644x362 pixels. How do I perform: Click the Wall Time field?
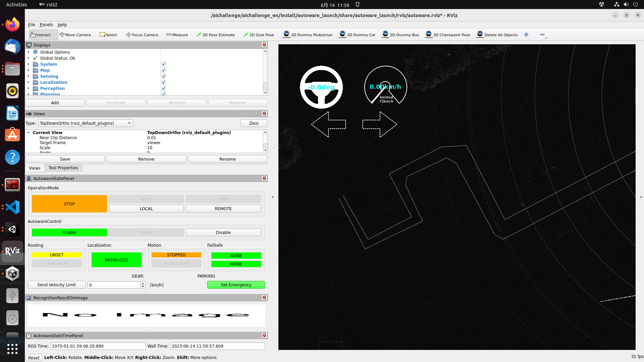point(218,346)
